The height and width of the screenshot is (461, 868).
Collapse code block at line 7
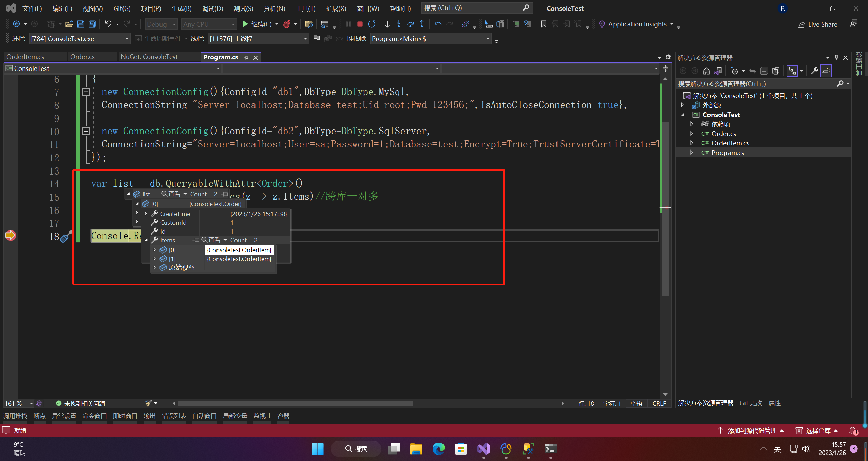coord(86,92)
